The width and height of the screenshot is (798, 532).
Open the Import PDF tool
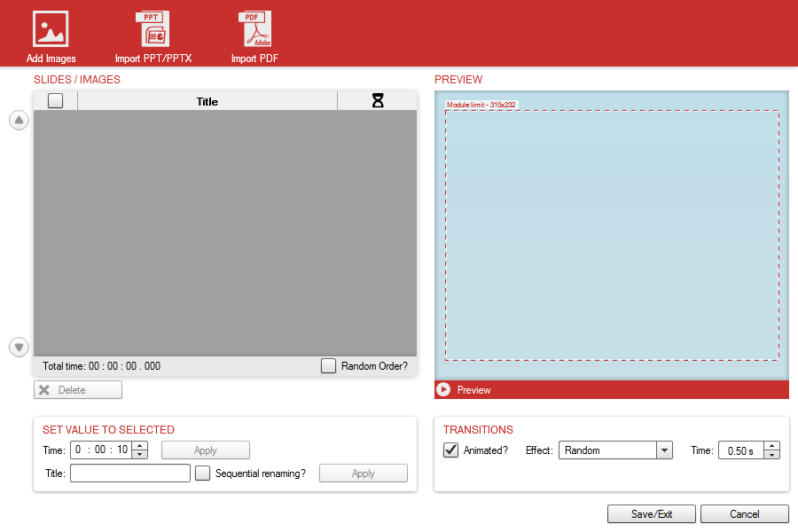254,36
